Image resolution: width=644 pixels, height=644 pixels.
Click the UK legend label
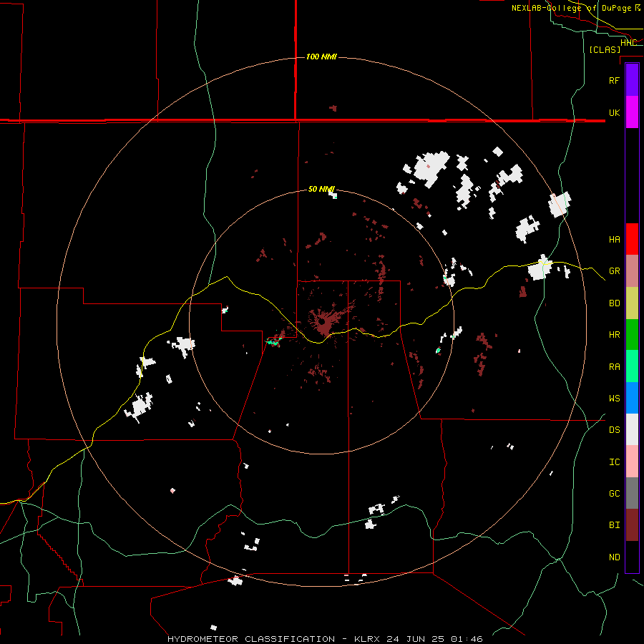[x=614, y=112]
